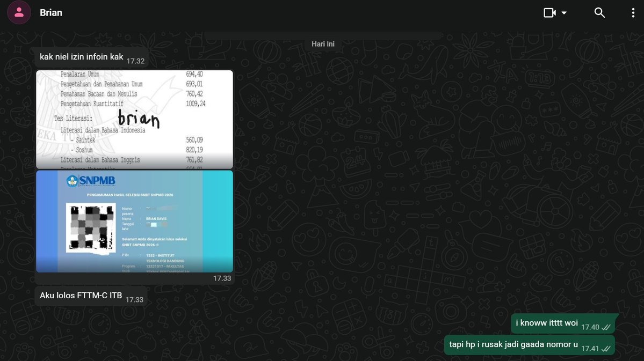Viewport: 644px width, 361px height.
Task: Click the 17.32 timestamp of first message
Action: (x=135, y=61)
